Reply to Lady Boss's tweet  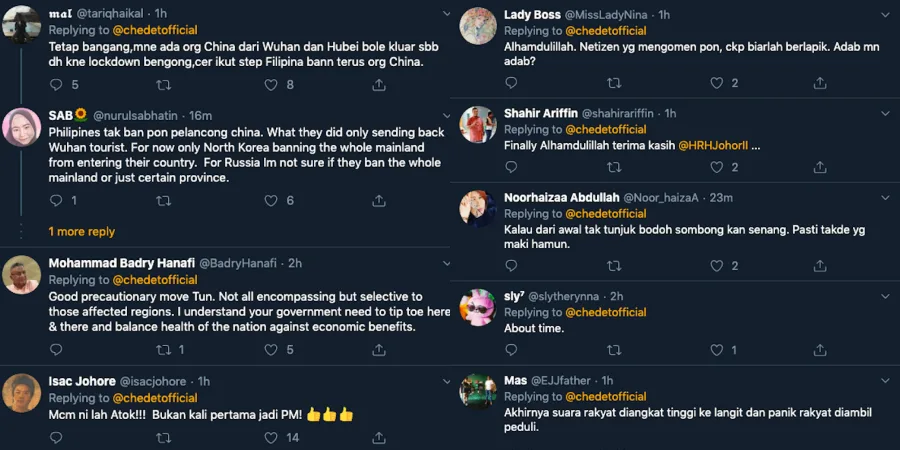[509, 83]
